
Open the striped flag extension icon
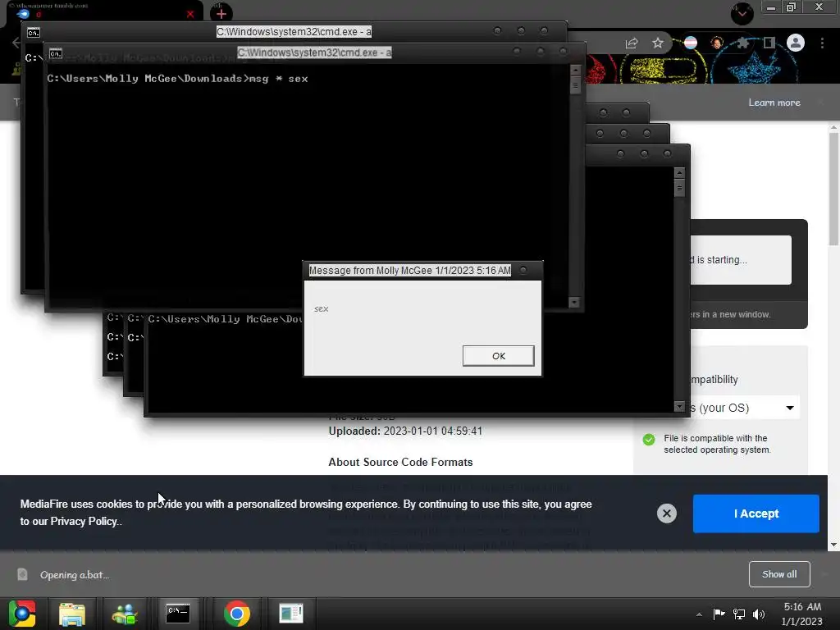[x=691, y=43]
